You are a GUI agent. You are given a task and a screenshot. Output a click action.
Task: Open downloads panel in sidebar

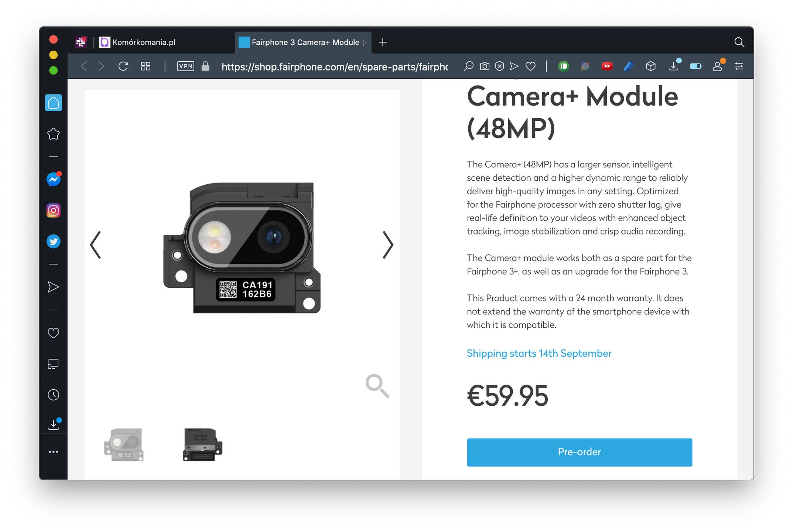[x=54, y=424]
